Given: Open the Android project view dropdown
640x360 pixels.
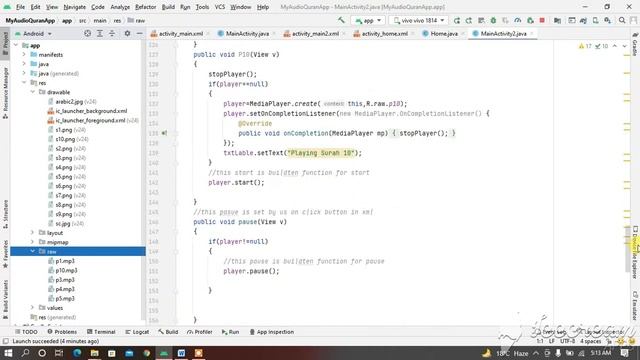Looking at the screenshot, I should pos(33,33).
